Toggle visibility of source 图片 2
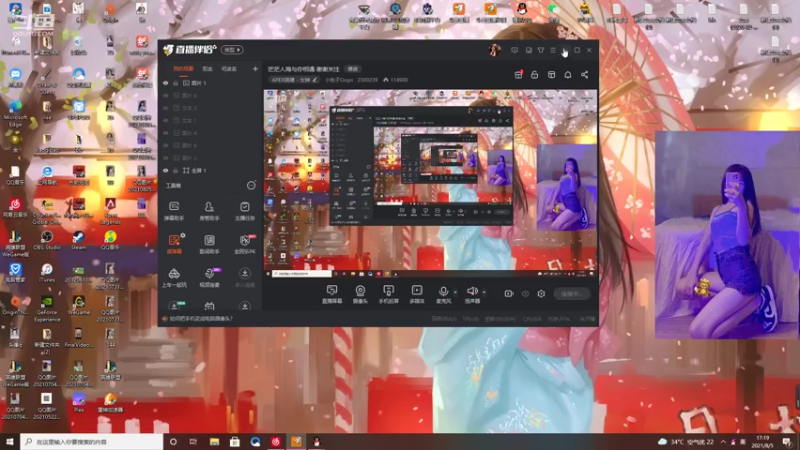The height and width of the screenshot is (450, 800). (x=165, y=158)
